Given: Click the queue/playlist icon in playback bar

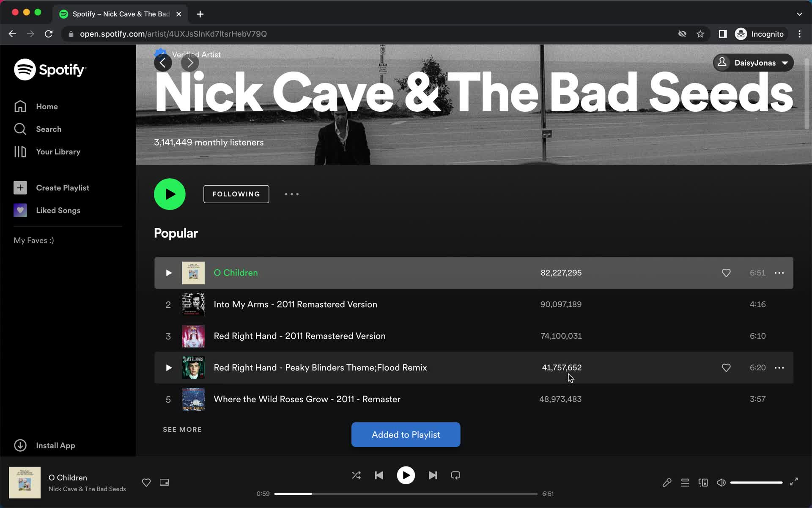Looking at the screenshot, I should click(x=685, y=482).
